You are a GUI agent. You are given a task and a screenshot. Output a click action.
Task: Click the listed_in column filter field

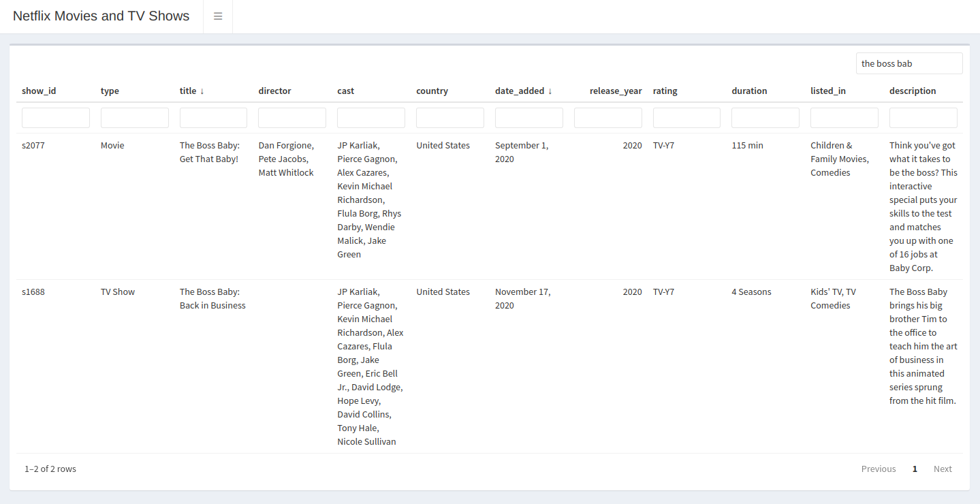[x=844, y=118]
